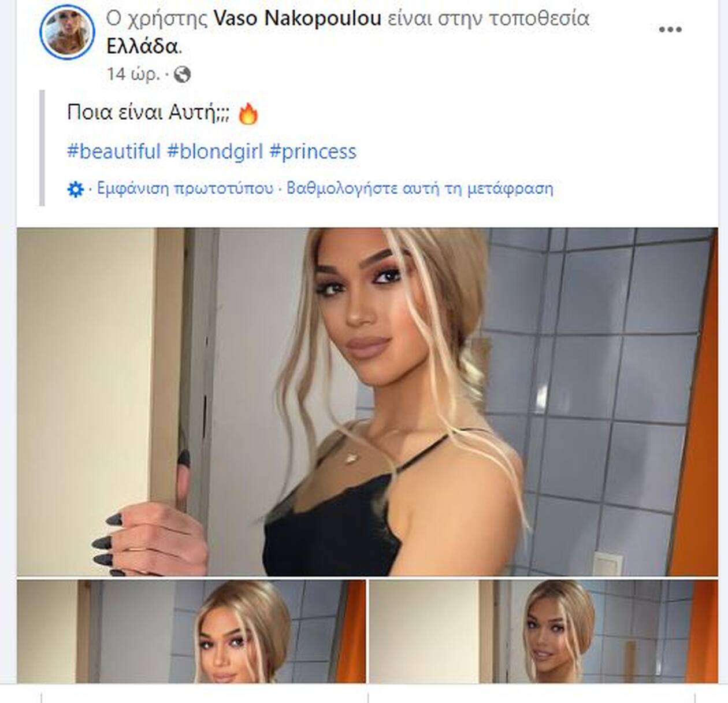Click Εμφάνιση πρωτοτύπου to show original
The height and width of the screenshot is (703, 728).
[185, 188]
